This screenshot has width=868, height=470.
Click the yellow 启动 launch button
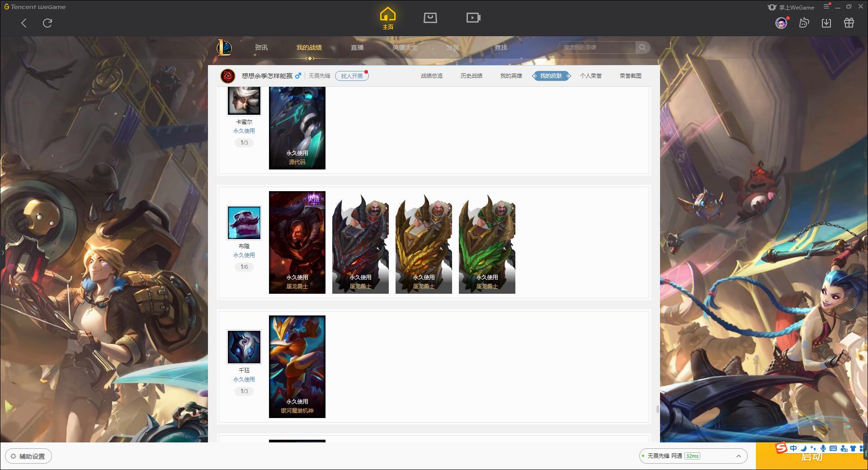[812, 457]
